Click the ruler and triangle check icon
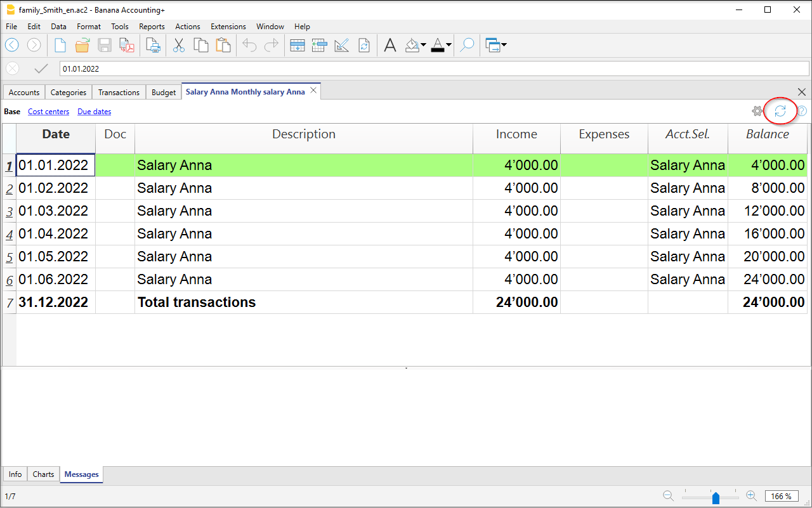Screen dimensions: 812x508 341,45
